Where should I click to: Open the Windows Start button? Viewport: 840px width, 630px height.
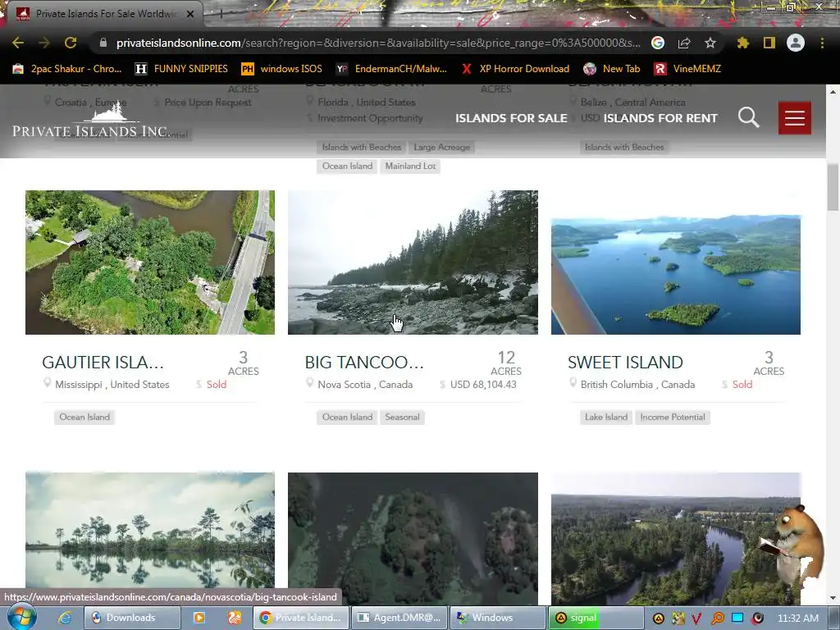(21, 617)
